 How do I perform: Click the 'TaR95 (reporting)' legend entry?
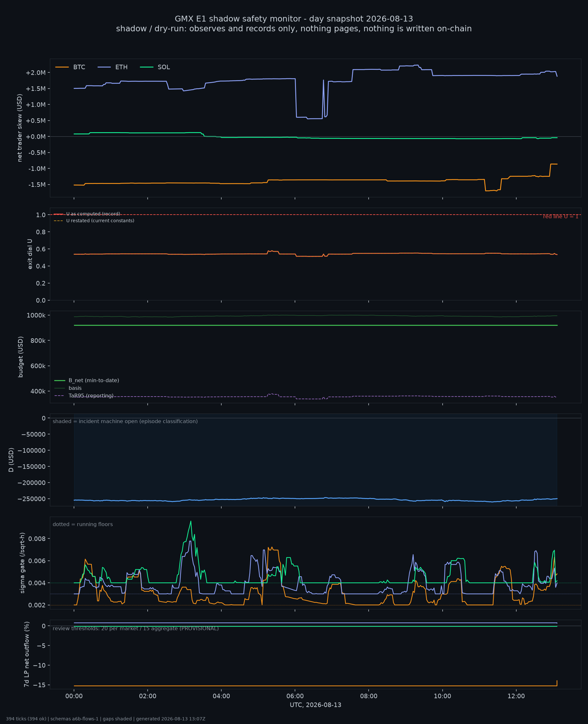click(x=84, y=396)
